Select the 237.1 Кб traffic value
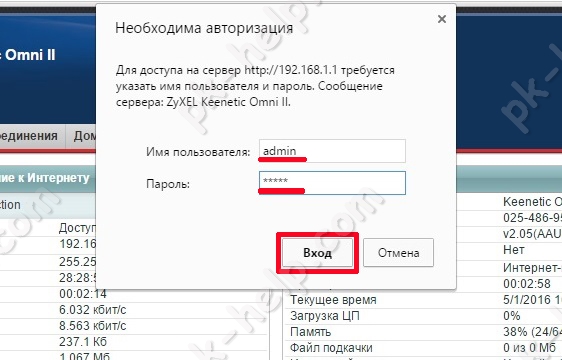 click(x=83, y=341)
